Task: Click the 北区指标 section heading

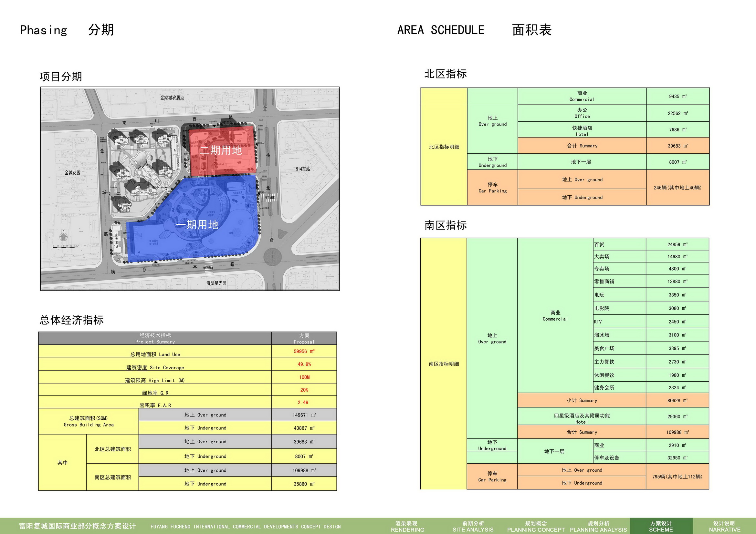Action: (445, 74)
